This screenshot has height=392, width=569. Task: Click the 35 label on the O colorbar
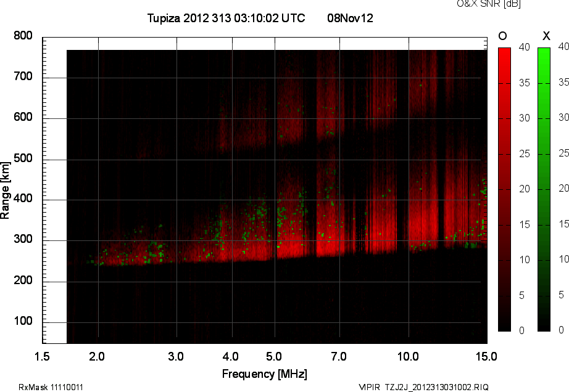524,83
